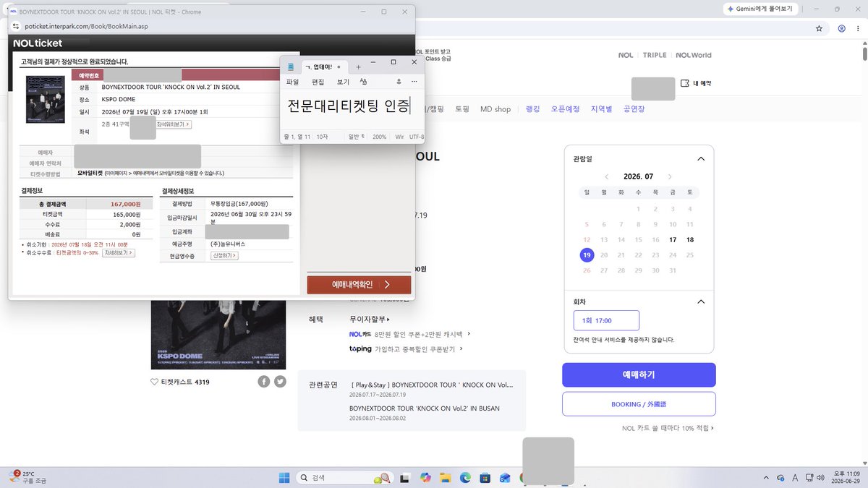Open the TRIPLE link in the header
The width and height of the screenshot is (868, 488).
tap(655, 55)
